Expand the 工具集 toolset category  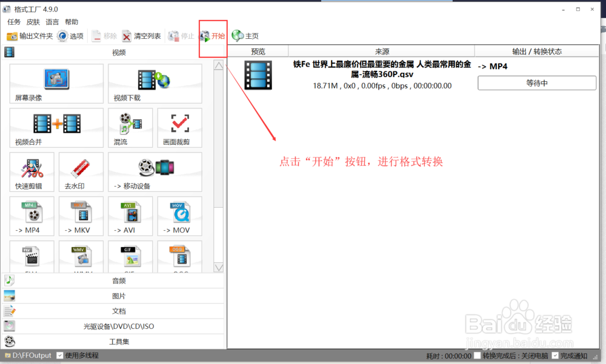point(119,341)
